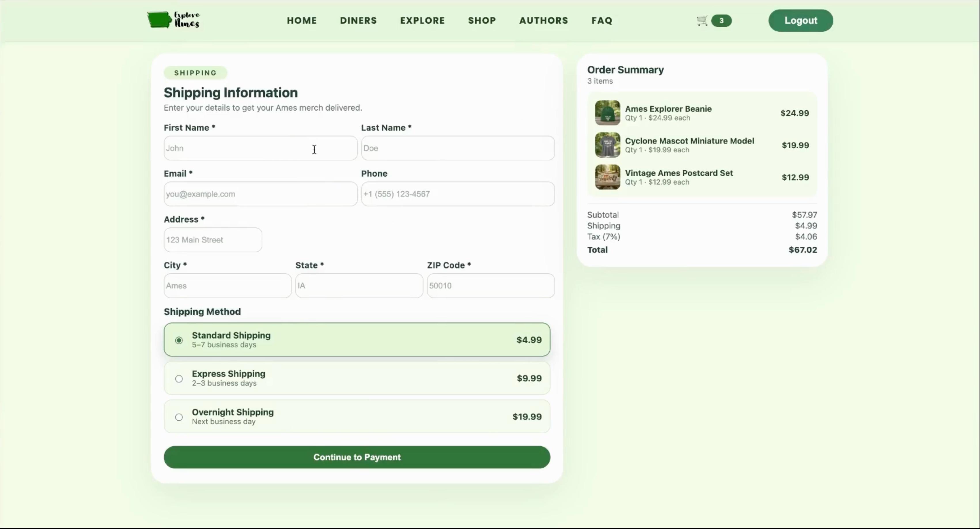
Task: Click the $19.99 Overnight Shipping price
Action: click(527, 417)
